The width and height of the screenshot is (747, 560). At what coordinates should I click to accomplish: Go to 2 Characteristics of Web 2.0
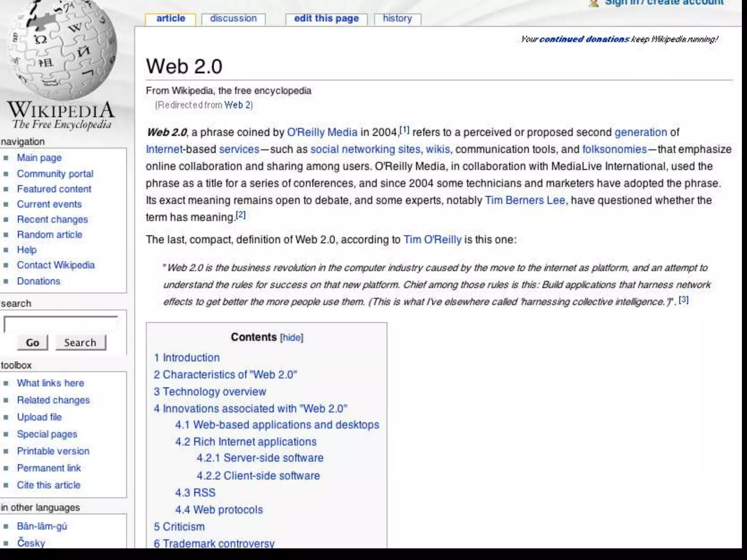[x=225, y=375]
